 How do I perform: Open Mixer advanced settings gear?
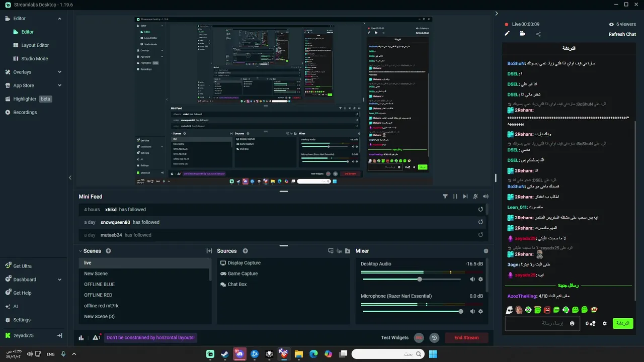tap(486, 251)
